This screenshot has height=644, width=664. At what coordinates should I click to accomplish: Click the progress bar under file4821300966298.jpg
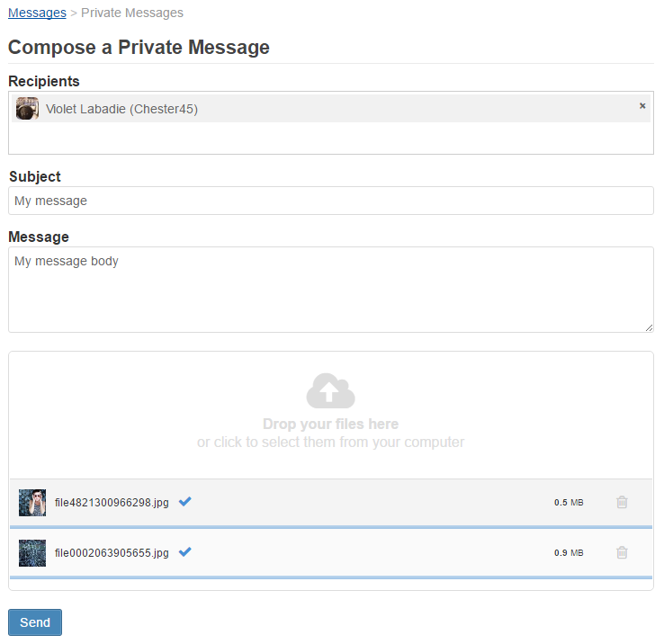pyautogui.click(x=331, y=527)
